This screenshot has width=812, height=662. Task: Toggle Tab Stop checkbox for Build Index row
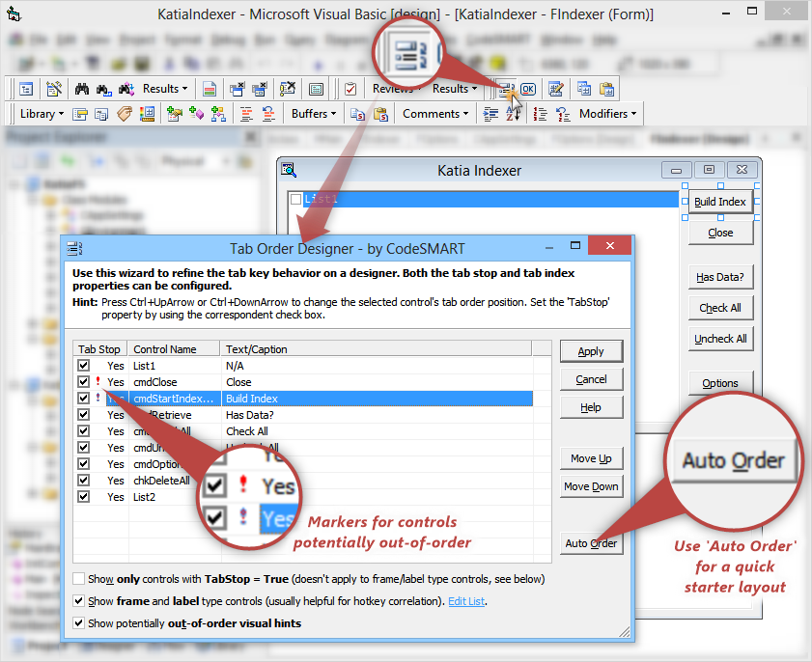pos(83,398)
